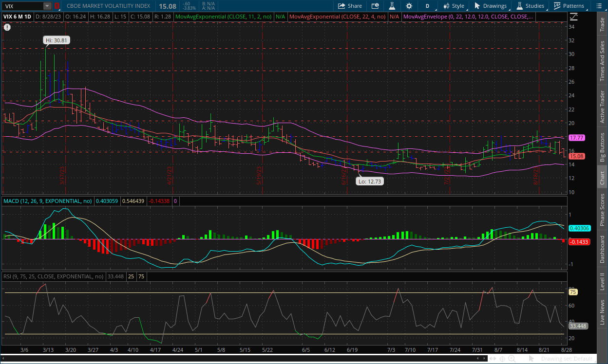This screenshot has width=608, height=364.
Task: Click the chart snapshot camera icon
Action: pyautogui.click(x=375, y=6)
